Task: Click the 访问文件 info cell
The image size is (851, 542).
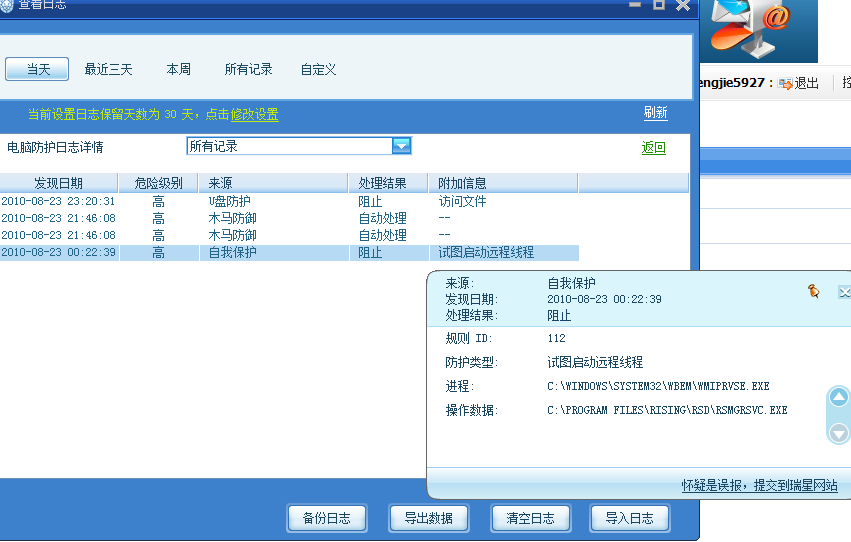Action: tap(462, 201)
